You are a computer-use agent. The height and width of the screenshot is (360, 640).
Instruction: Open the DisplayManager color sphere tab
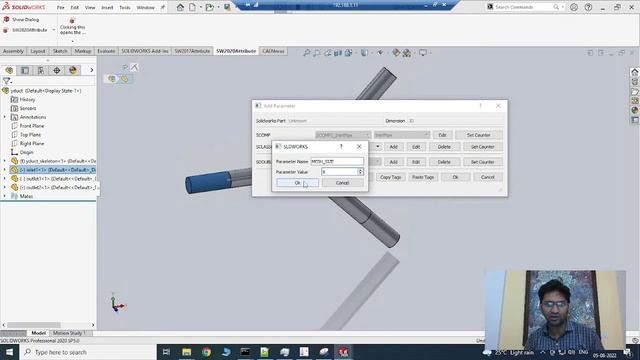click(x=73, y=70)
